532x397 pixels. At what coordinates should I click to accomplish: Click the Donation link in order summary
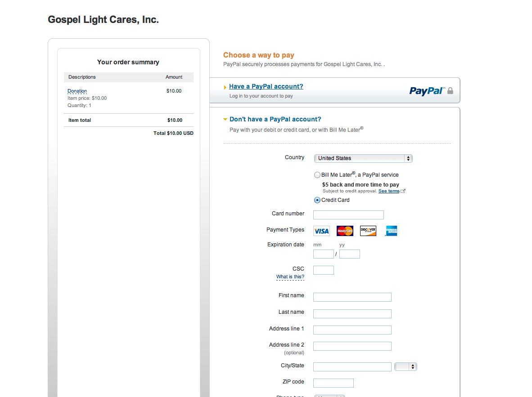coord(77,91)
